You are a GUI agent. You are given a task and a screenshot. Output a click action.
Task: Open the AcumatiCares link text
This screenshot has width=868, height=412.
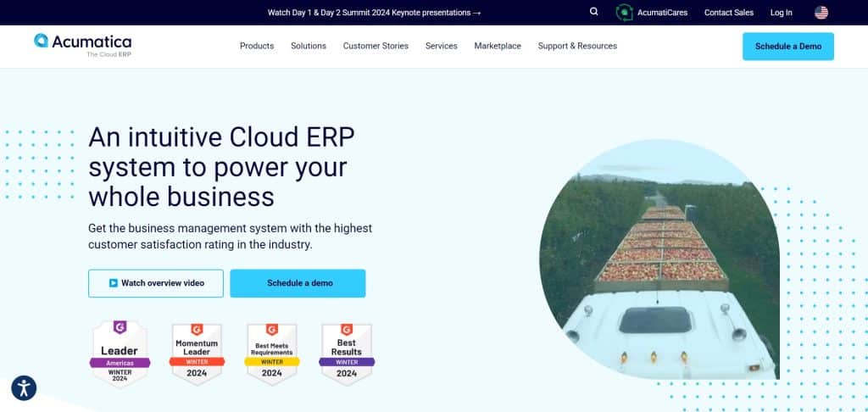coord(662,12)
